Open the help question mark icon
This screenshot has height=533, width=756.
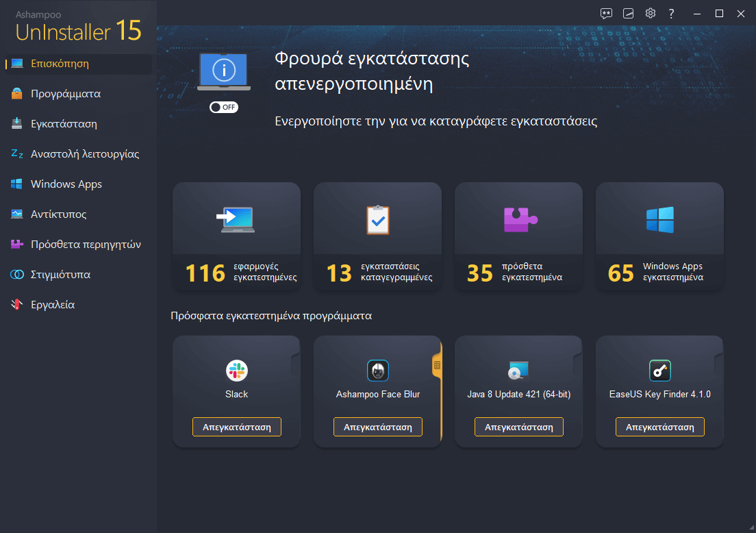click(x=671, y=14)
